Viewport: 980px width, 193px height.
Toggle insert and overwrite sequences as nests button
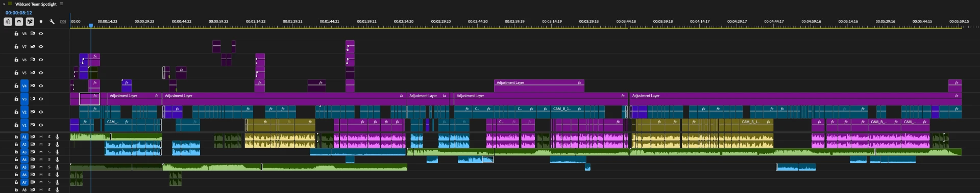pos(8,22)
